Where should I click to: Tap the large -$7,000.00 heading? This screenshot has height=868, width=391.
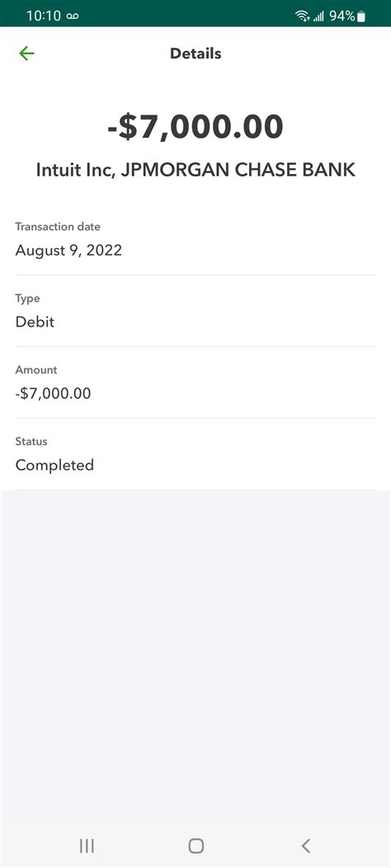(195, 126)
